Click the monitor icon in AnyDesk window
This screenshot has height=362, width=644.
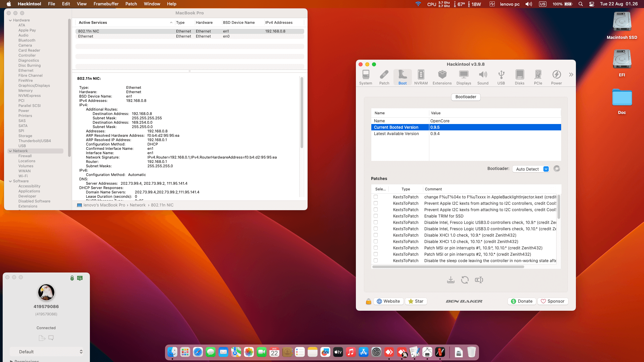pyautogui.click(x=80, y=278)
